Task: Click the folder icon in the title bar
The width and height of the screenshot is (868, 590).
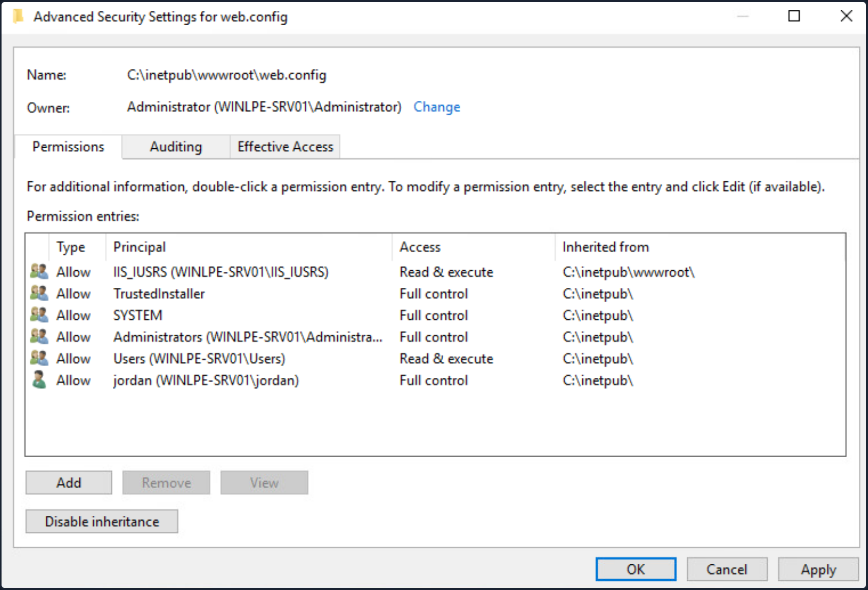Action: point(17,16)
